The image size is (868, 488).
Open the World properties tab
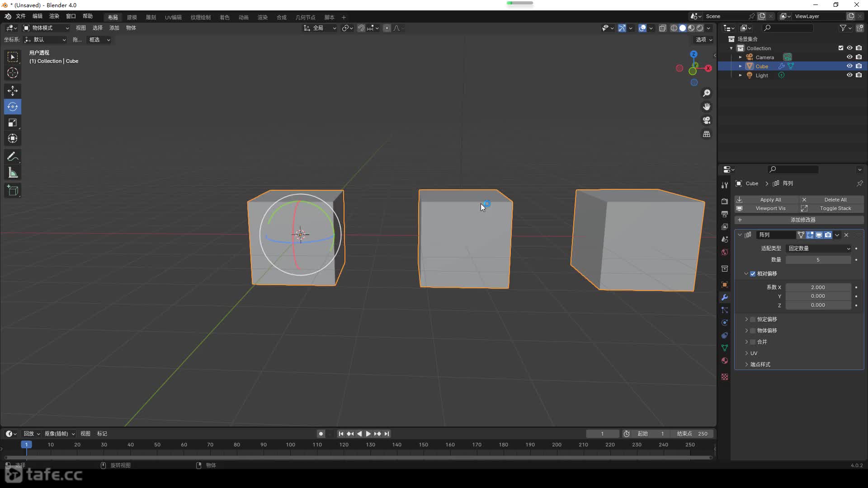coord(725,252)
